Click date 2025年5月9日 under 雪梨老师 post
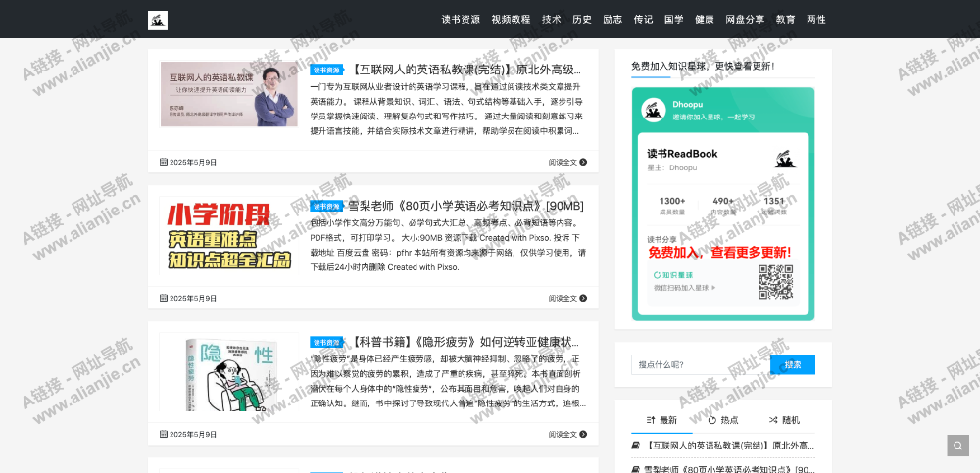The width and height of the screenshot is (980, 473). pos(193,298)
